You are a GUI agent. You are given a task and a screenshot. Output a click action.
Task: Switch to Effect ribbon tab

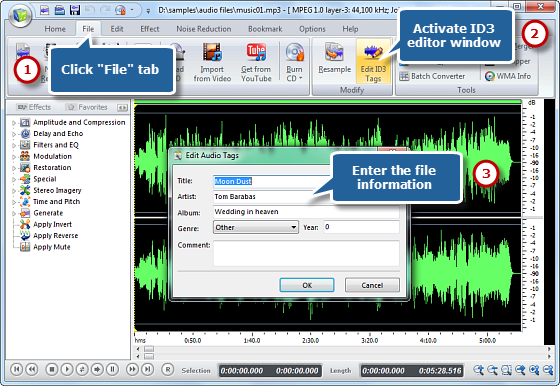click(x=150, y=29)
